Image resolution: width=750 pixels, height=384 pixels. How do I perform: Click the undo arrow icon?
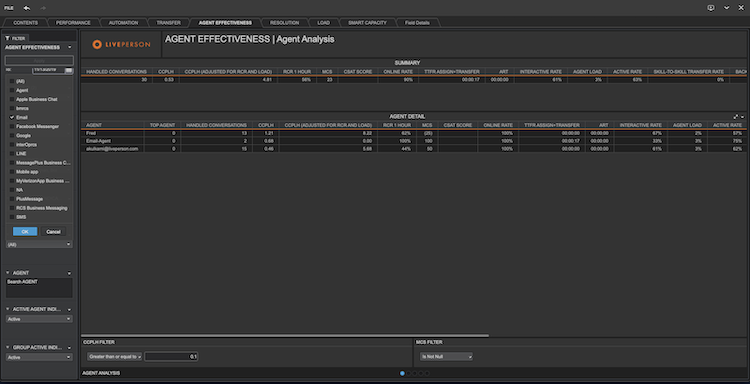pyautogui.click(x=27, y=8)
